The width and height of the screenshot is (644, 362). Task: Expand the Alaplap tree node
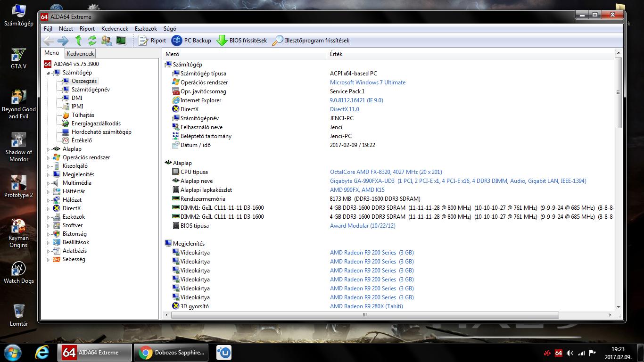[48, 149]
